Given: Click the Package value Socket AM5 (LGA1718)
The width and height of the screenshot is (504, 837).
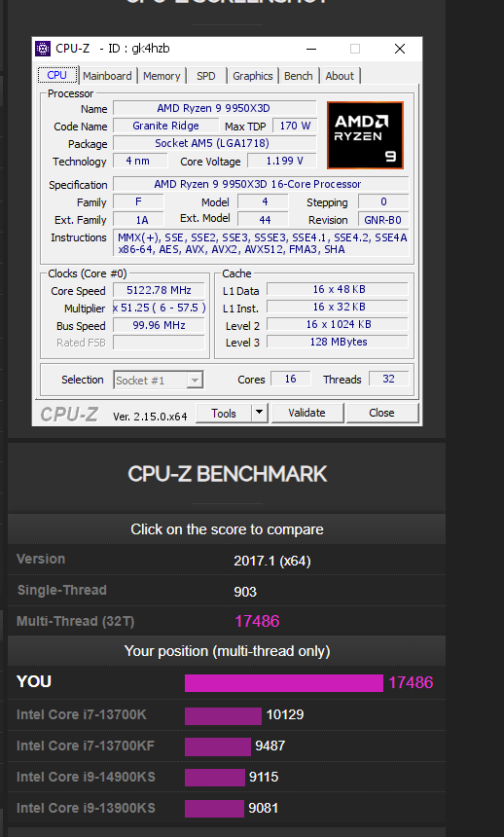Looking at the screenshot, I should coord(213,144).
